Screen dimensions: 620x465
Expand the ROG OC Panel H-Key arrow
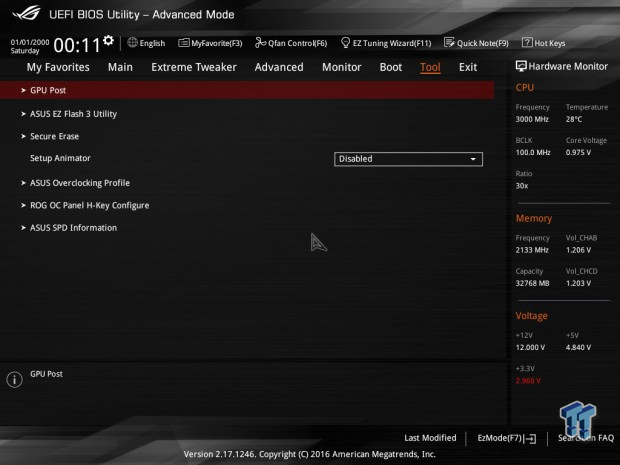(23, 205)
